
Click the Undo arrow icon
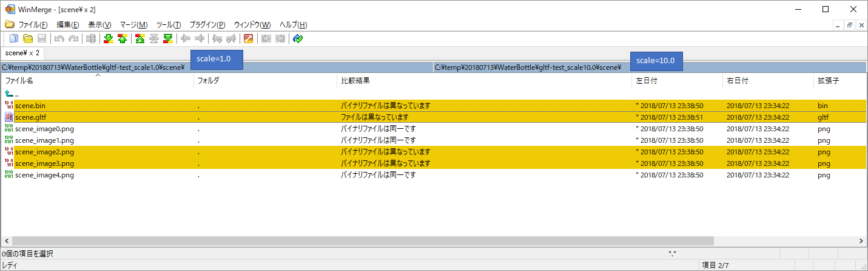[59, 39]
